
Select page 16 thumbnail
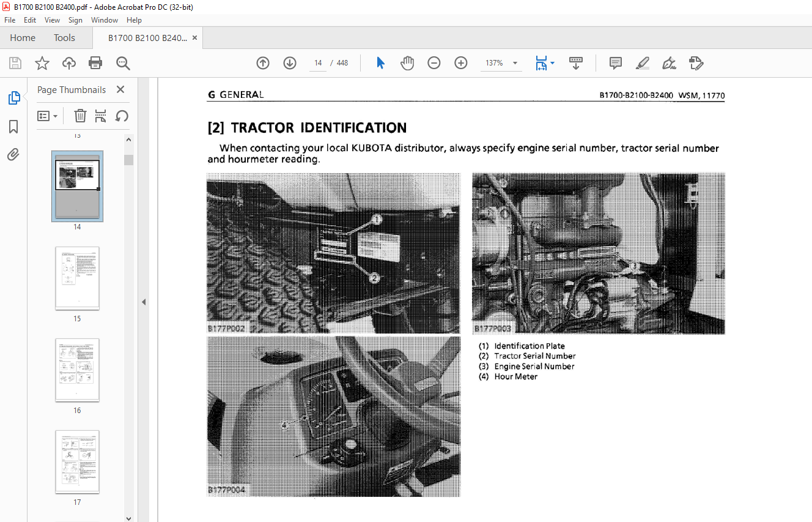pos(77,370)
